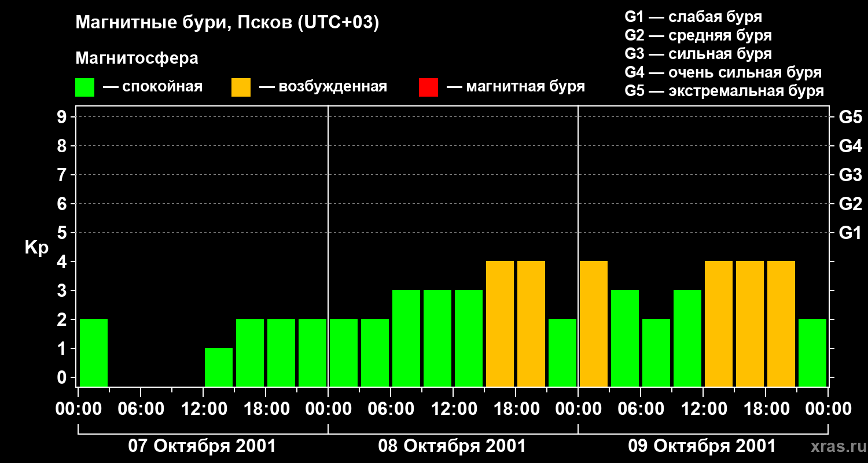Click the 15:00–18:00 orange bar of 08 Октября
The image size is (868, 463).
500,324
